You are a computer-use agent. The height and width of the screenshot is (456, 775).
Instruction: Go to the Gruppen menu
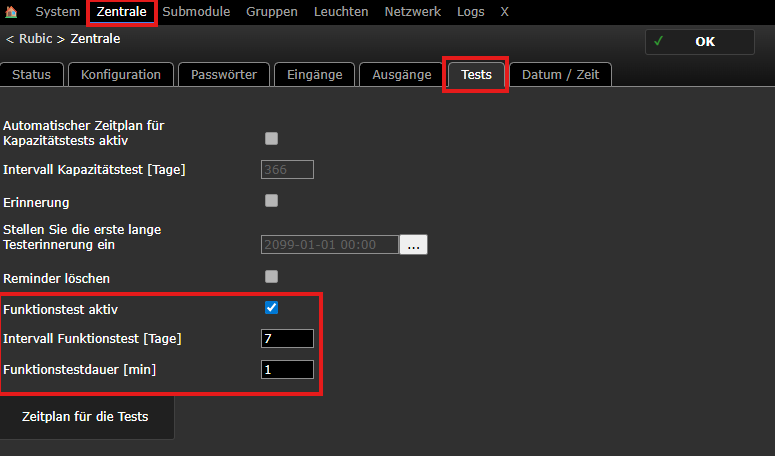click(x=271, y=12)
